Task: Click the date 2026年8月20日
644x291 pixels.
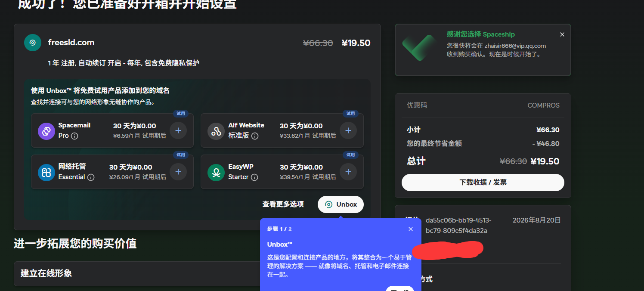Action: pos(537,220)
